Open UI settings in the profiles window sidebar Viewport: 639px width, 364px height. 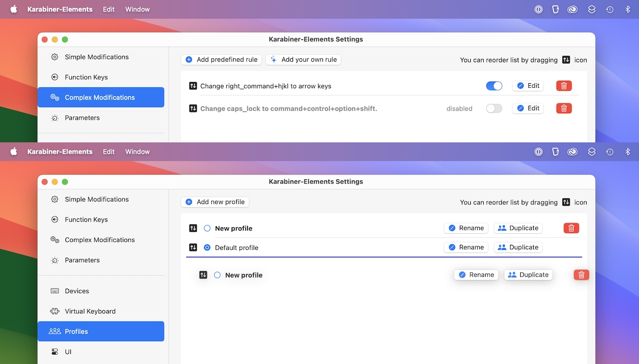[x=101, y=352]
